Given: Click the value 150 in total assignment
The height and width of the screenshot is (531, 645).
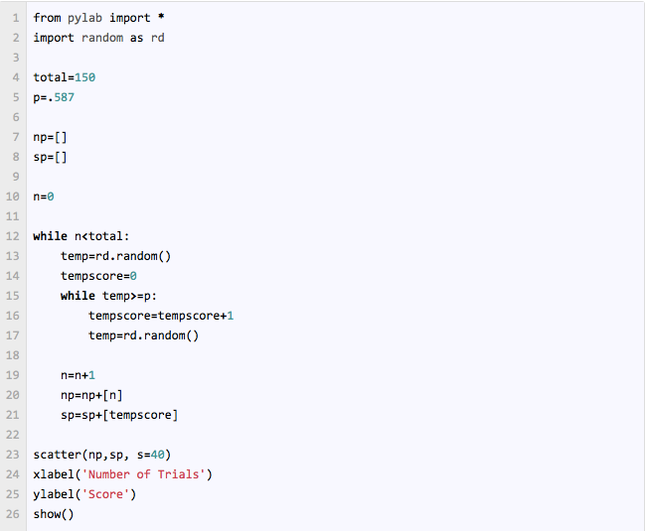Looking at the screenshot, I should point(85,77).
